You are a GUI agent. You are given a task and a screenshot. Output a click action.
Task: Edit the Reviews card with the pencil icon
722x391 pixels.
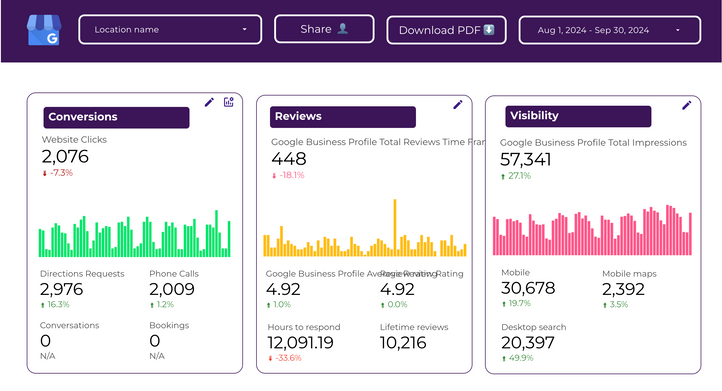(458, 105)
